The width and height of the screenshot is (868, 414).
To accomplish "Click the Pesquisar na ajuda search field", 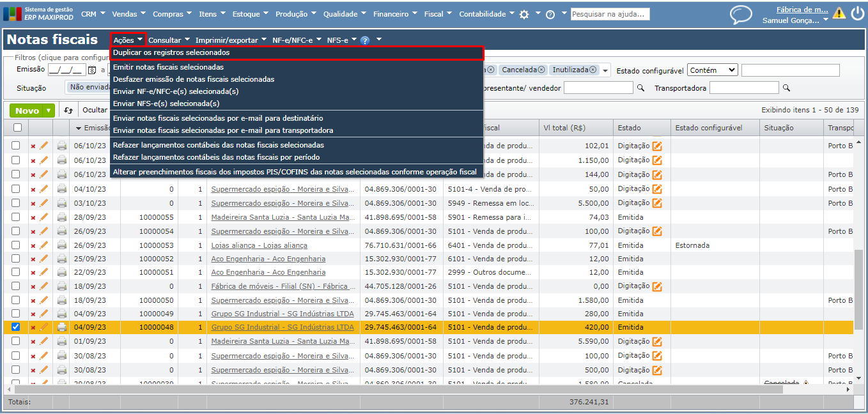I will [x=610, y=14].
